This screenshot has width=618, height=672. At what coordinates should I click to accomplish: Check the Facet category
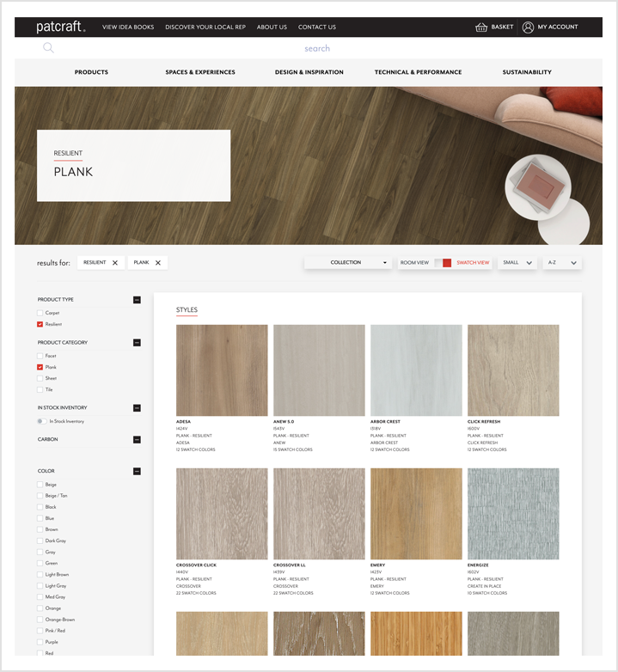pos(40,356)
